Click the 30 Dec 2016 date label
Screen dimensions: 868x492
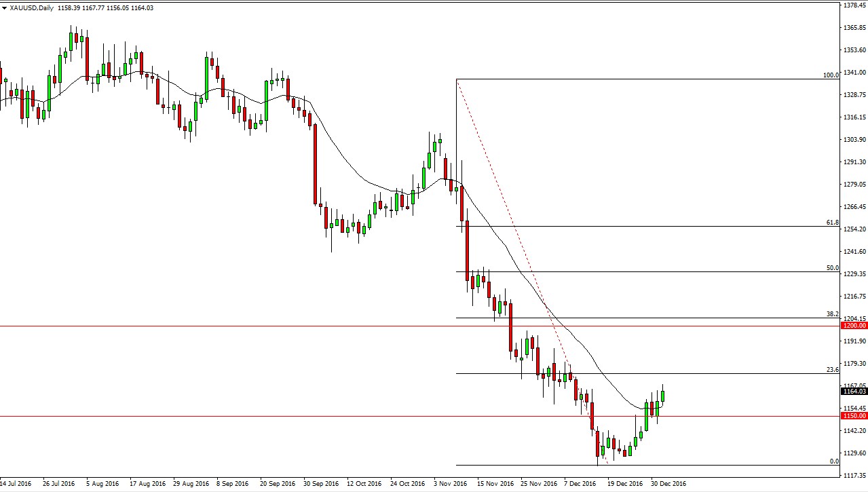[x=668, y=484]
